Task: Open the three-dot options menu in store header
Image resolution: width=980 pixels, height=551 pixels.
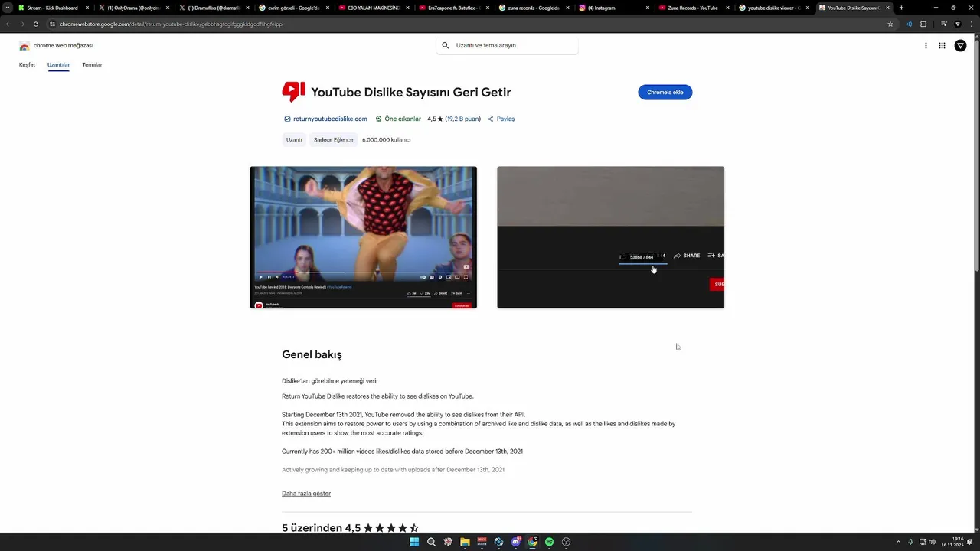Action: [x=926, y=46]
